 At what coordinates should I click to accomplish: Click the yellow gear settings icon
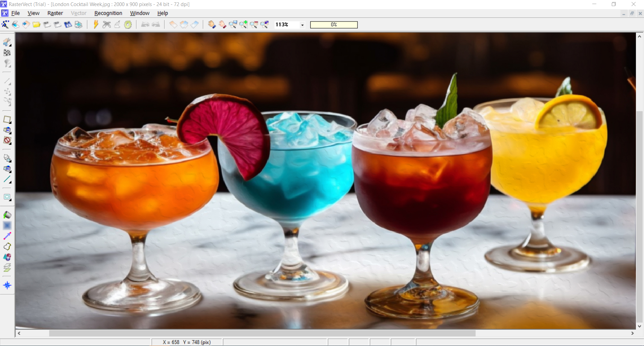pos(128,25)
